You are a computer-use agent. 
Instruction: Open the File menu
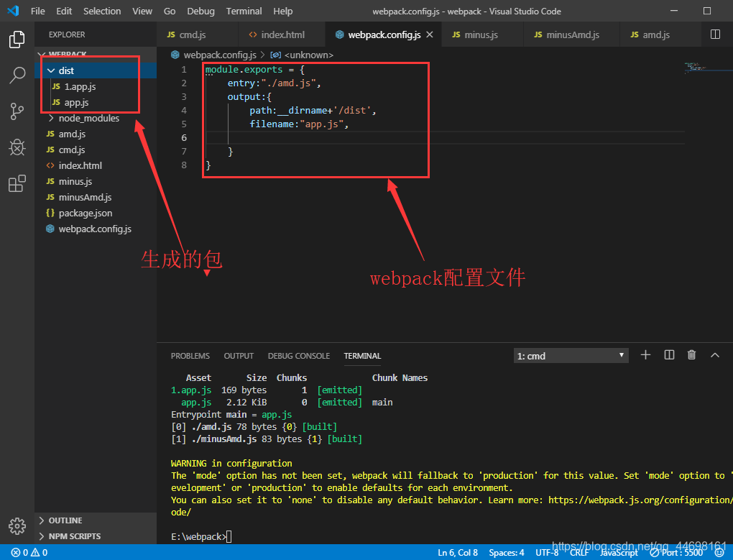click(x=38, y=11)
